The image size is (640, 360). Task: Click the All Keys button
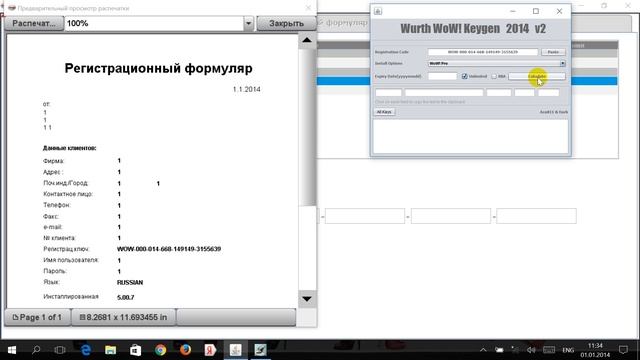pyautogui.click(x=384, y=112)
